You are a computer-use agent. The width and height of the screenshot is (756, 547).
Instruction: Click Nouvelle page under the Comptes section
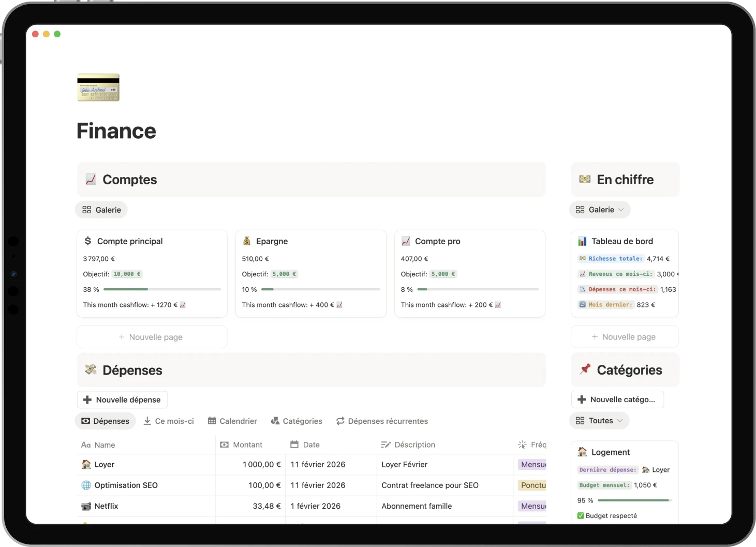tap(151, 336)
